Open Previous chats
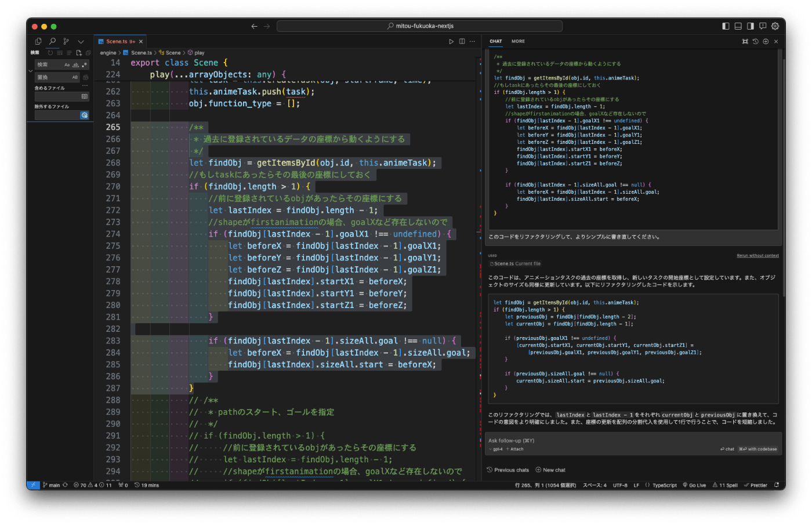This screenshot has width=812, height=525. pyautogui.click(x=508, y=470)
